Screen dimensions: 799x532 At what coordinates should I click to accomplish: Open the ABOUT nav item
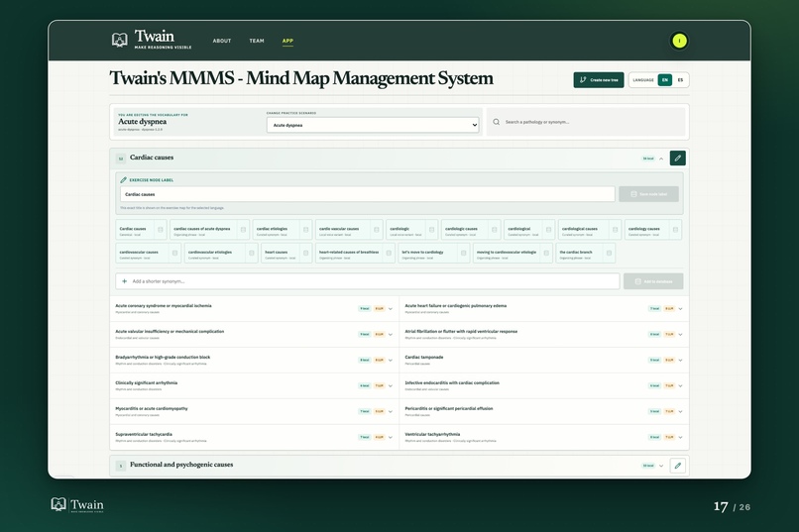coord(222,41)
